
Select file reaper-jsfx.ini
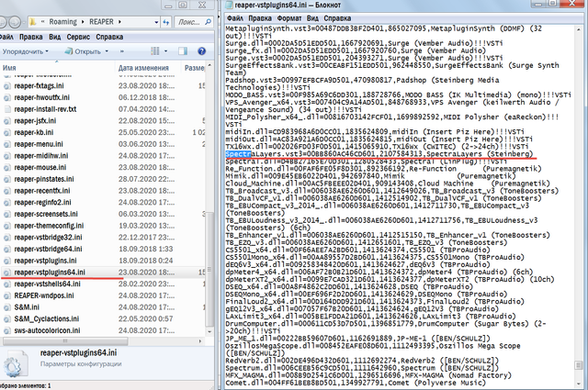[35, 120]
